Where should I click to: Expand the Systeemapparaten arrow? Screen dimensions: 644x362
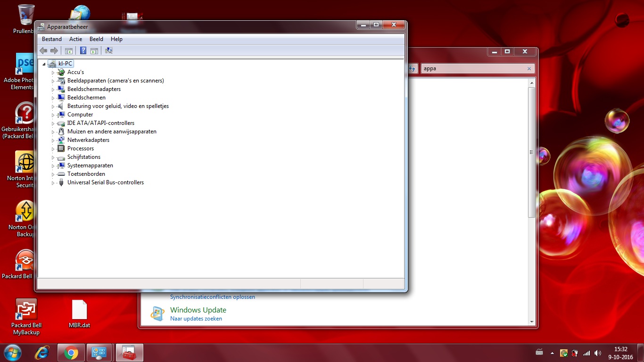[x=53, y=166]
